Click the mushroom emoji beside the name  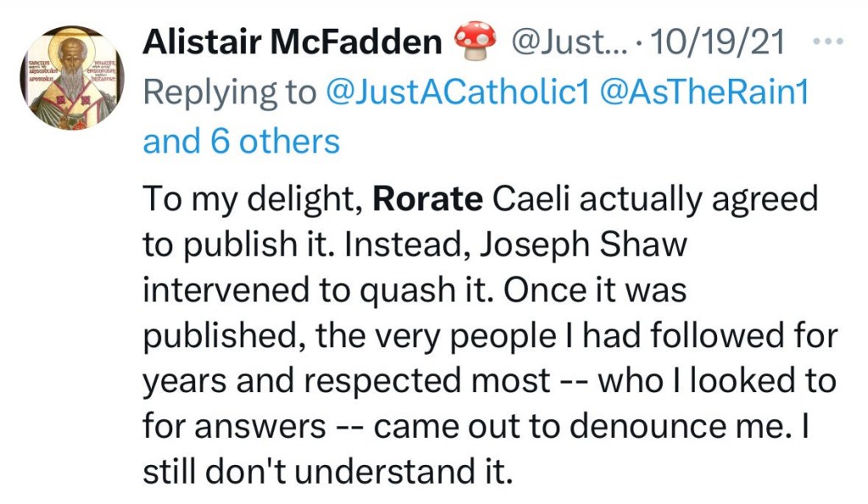point(475,42)
